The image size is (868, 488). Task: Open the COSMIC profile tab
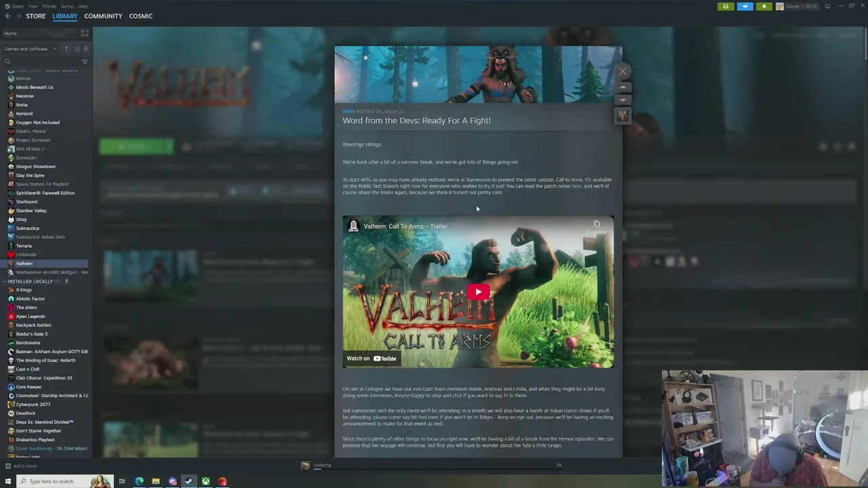coord(140,16)
